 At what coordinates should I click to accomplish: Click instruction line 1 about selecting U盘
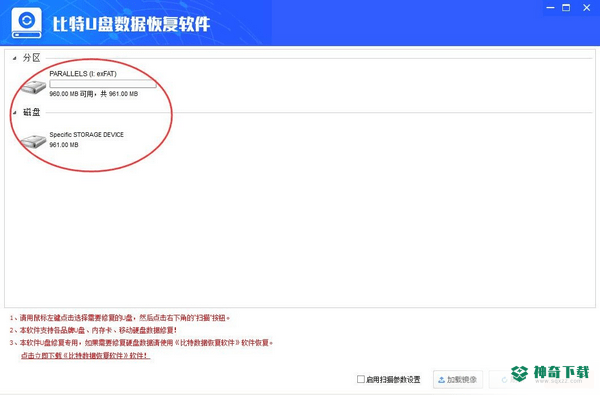pos(120,318)
